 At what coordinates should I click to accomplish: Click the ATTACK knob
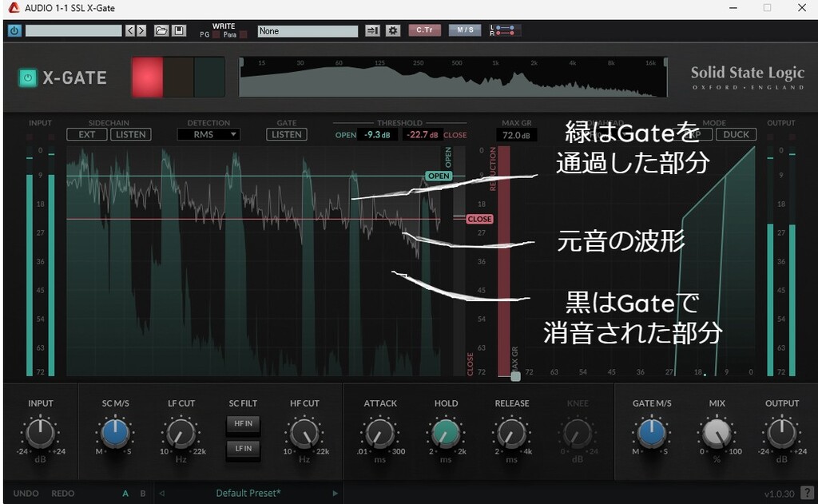coord(379,433)
